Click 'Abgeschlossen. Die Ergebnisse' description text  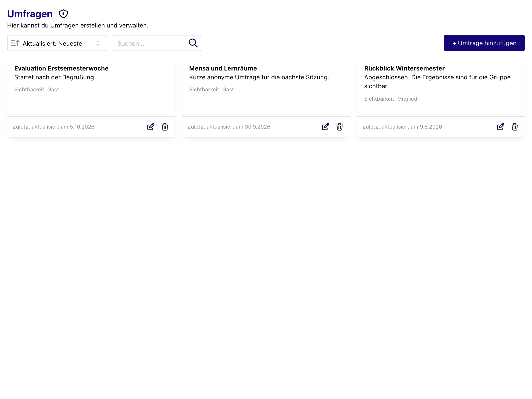[x=437, y=82]
